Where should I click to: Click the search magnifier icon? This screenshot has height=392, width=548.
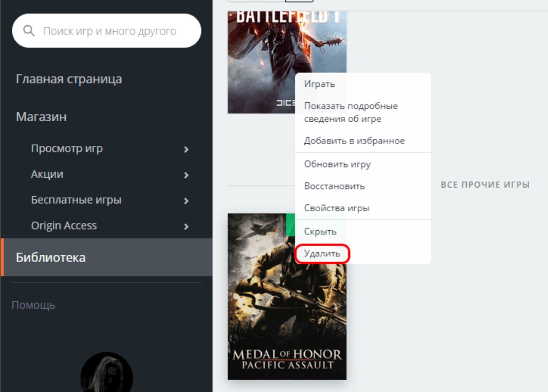pos(29,31)
